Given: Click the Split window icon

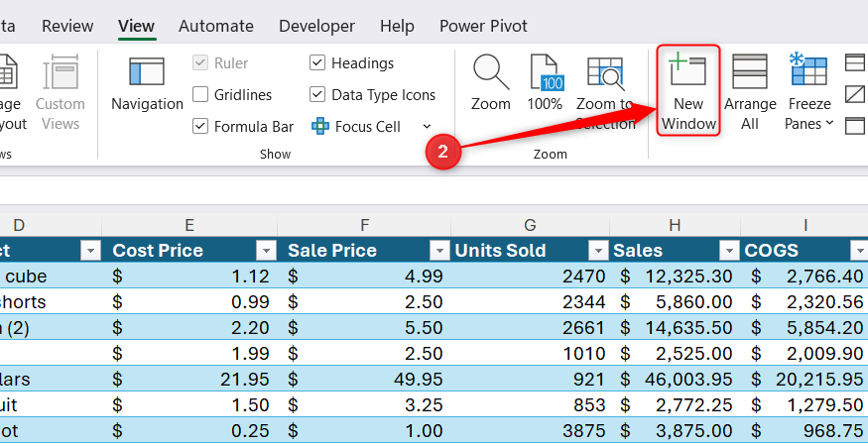Looking at the screenshot, I should (x=855, y=62).
